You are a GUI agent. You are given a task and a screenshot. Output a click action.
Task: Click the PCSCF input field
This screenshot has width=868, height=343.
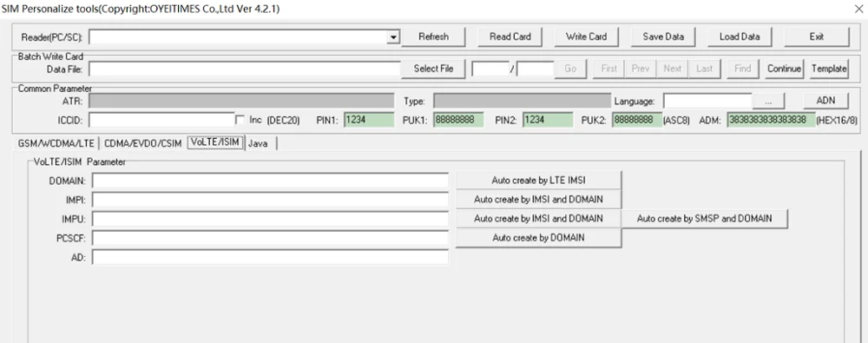point(271,238)
